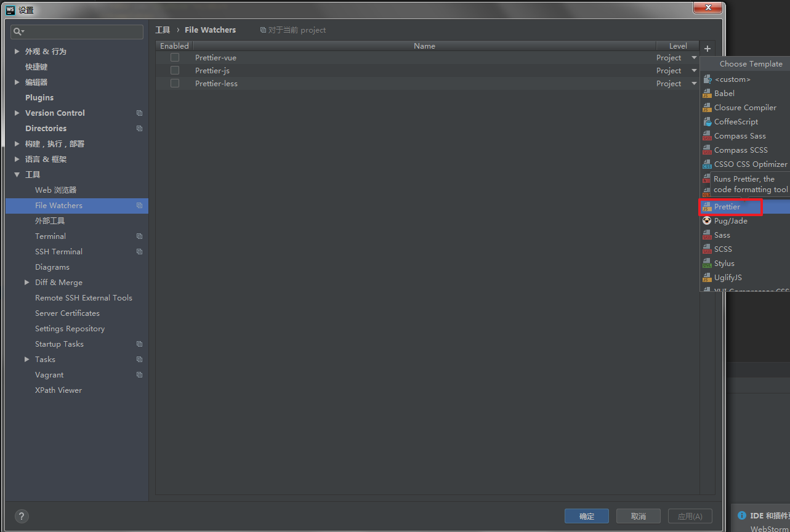Select CoffeeScript template icon

click(x=707, y=122)
